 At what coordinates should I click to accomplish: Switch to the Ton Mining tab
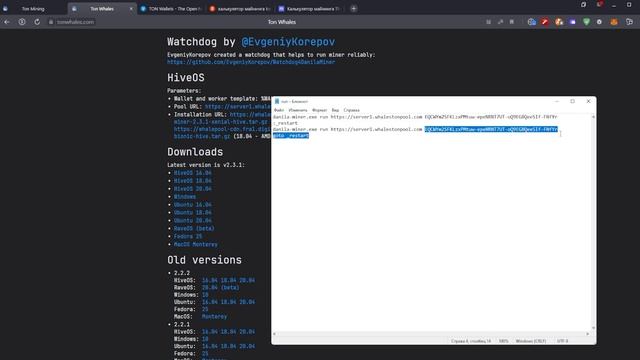[x=33, y=9]
